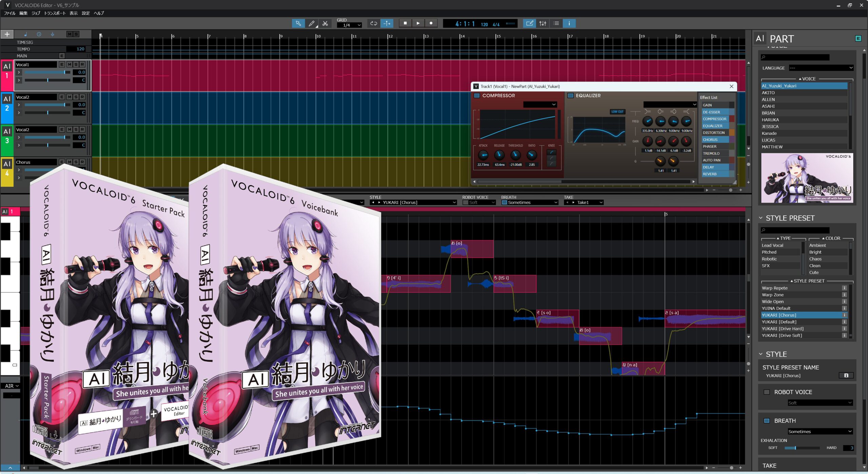Open the 編集 menu
The image size is (868, 474).
click(x=23, y=13)
